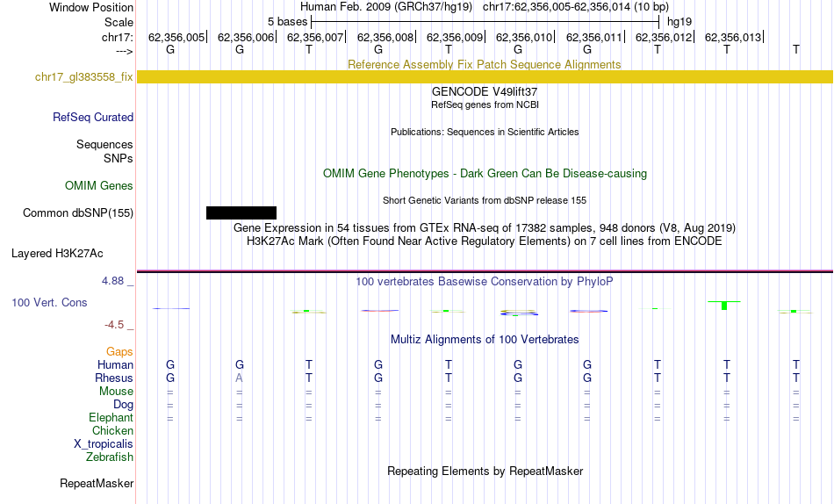Image resolution: width=834 pixels, height=504 pixels.
Task: Click Publications: Sequences in Scientific Articles title
Action: 485,132
